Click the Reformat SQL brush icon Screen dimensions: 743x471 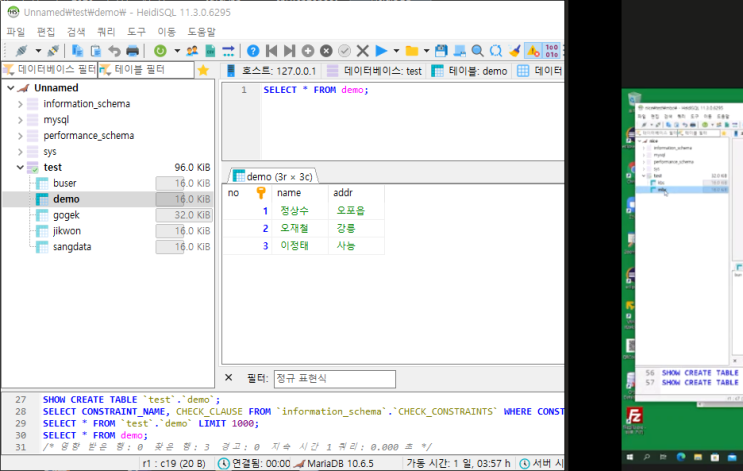[x=514, y=50]
